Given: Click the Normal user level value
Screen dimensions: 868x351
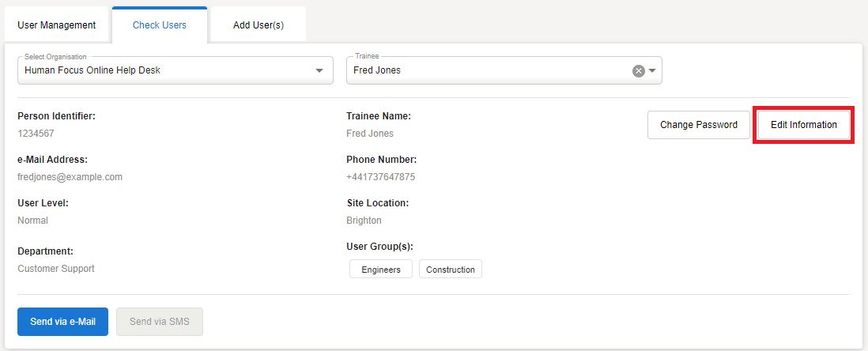Looking at the screenshot, I should tap(32, 221).
